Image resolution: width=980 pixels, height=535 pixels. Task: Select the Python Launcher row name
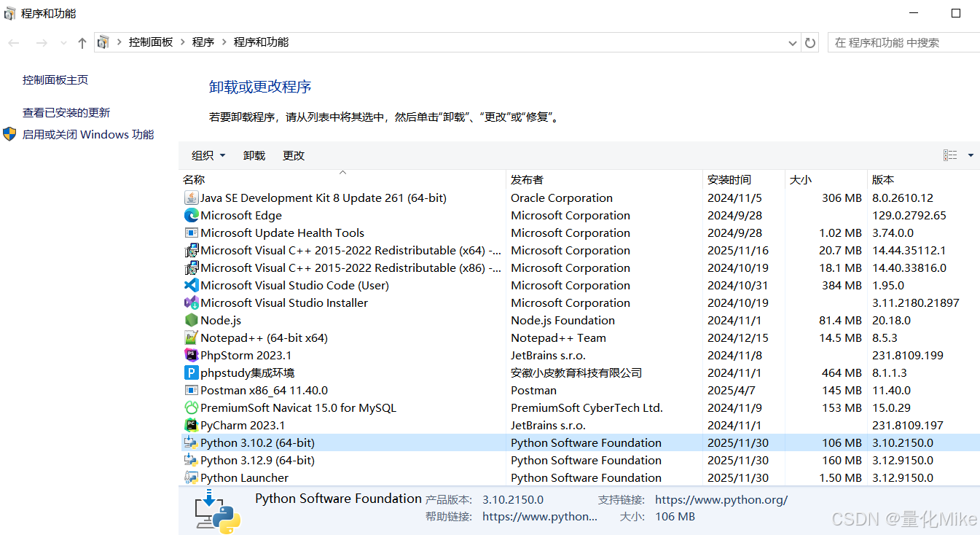coord(245,477)
